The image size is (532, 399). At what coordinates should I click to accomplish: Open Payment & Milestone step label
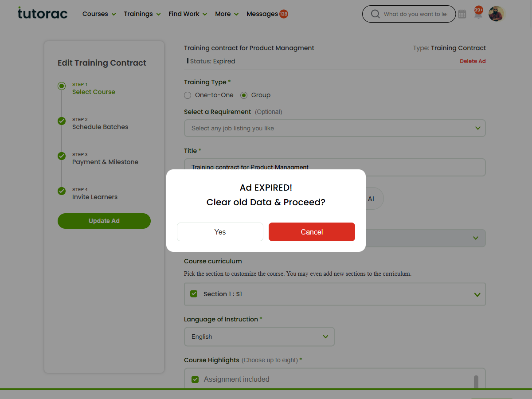pos(105,162)
